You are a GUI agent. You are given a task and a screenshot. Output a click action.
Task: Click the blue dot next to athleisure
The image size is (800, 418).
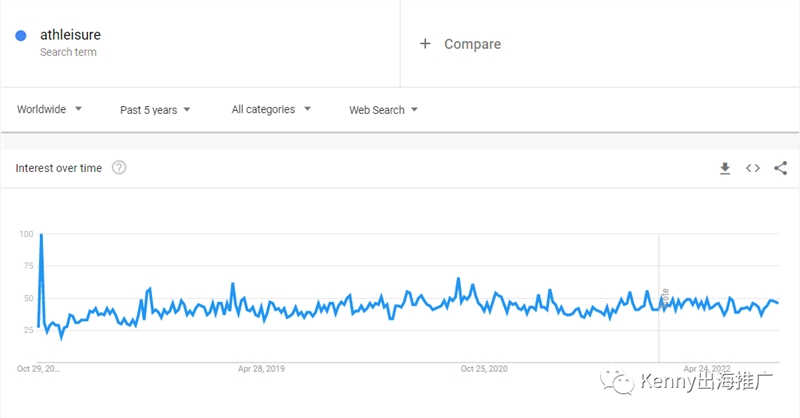21,36
